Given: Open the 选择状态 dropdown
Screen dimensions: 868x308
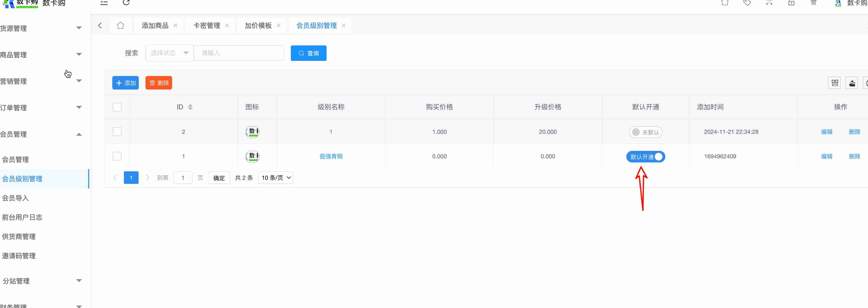Looking at the screenshot, I should (x=169, y=53).
